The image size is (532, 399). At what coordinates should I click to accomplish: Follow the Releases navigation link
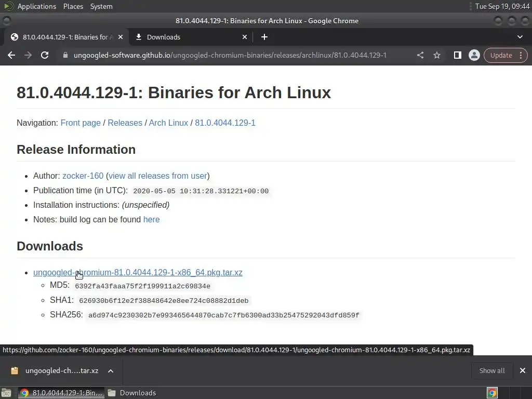[125, 123]
